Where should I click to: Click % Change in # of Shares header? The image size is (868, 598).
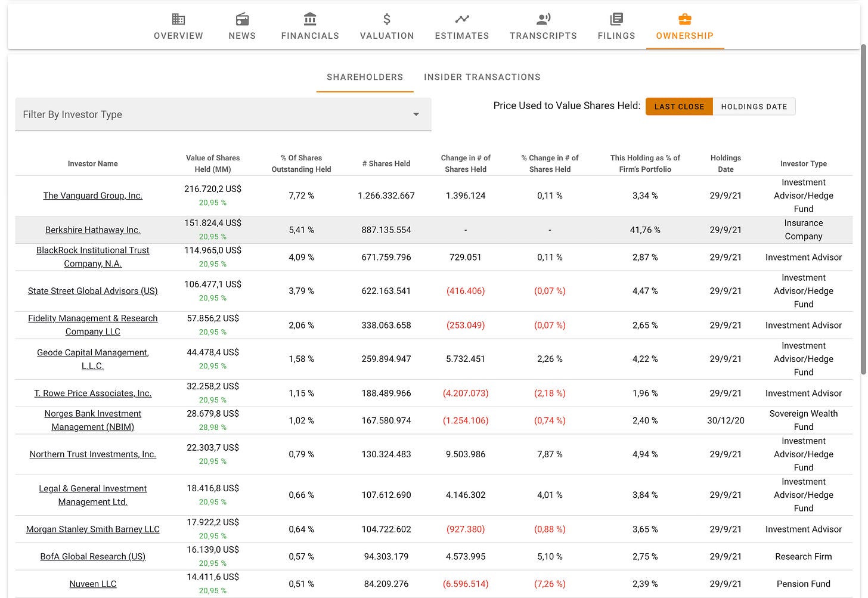point(550,163)
